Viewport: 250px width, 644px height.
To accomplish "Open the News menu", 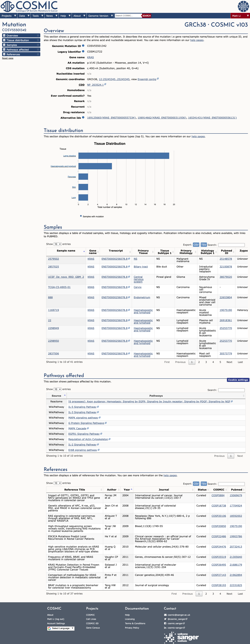I will coord(52,16).
